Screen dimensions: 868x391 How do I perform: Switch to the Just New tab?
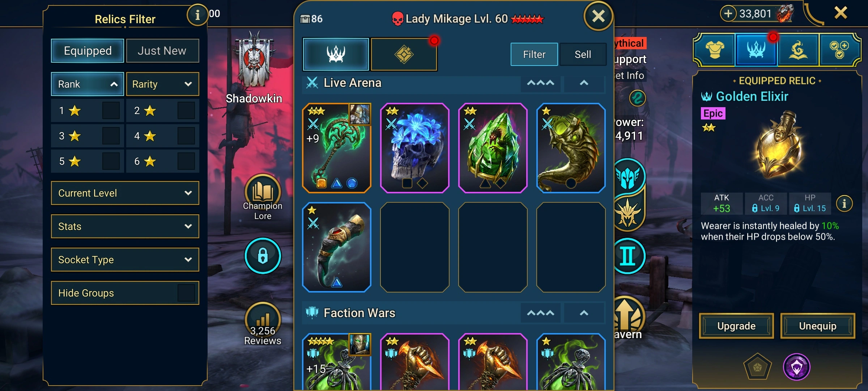[162, 51]
